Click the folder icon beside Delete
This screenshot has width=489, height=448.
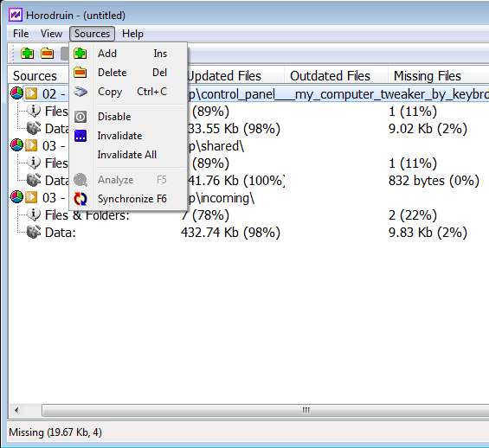(80, 73)
